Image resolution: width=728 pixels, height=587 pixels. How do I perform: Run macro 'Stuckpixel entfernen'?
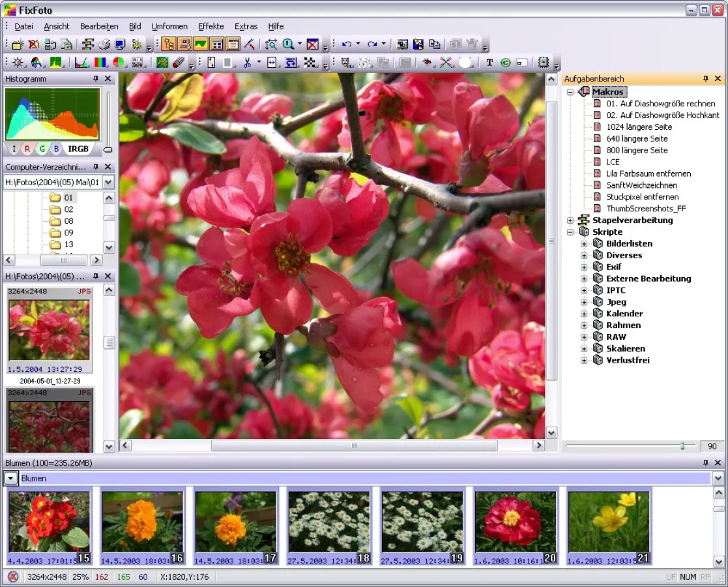click(642, 197)
